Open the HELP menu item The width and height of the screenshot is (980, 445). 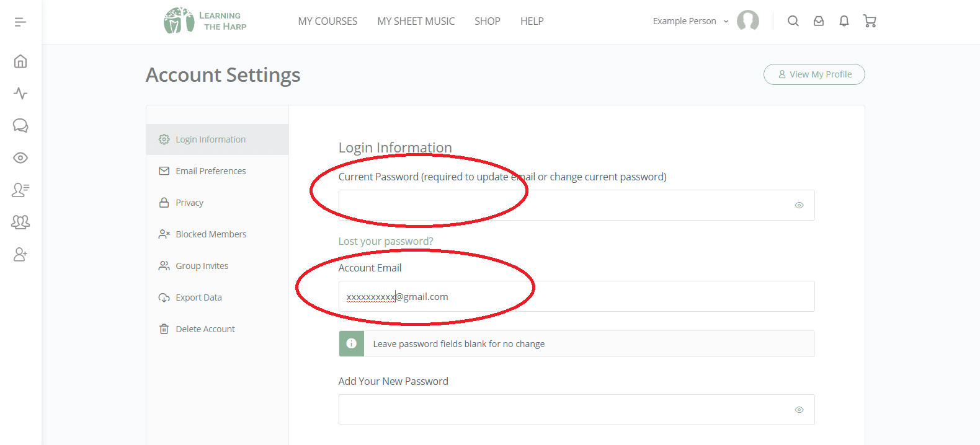pos(532,21)
